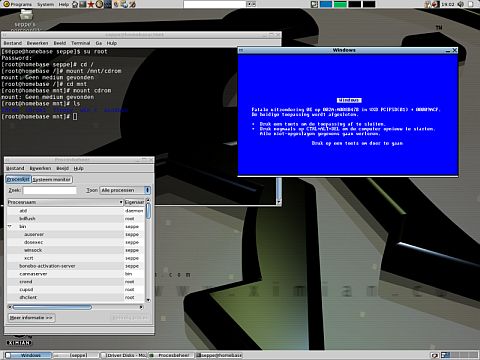Click the Windows blue screen window title bar

pos(344,50)
